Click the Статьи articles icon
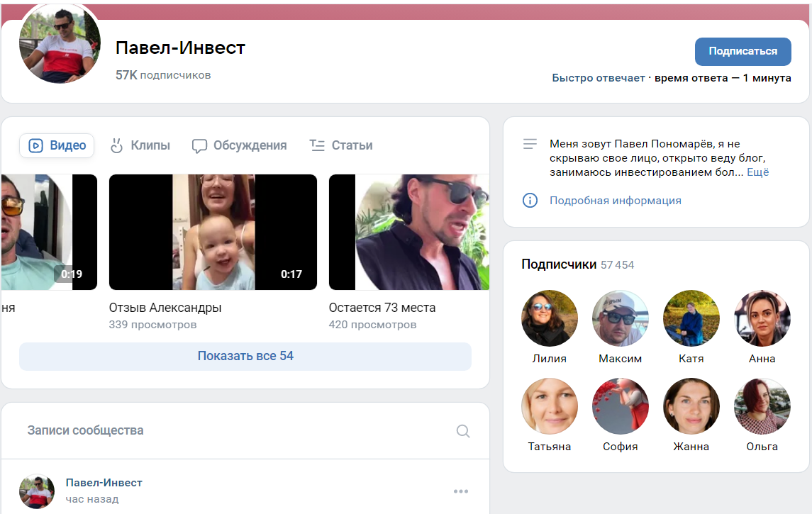 317,145
